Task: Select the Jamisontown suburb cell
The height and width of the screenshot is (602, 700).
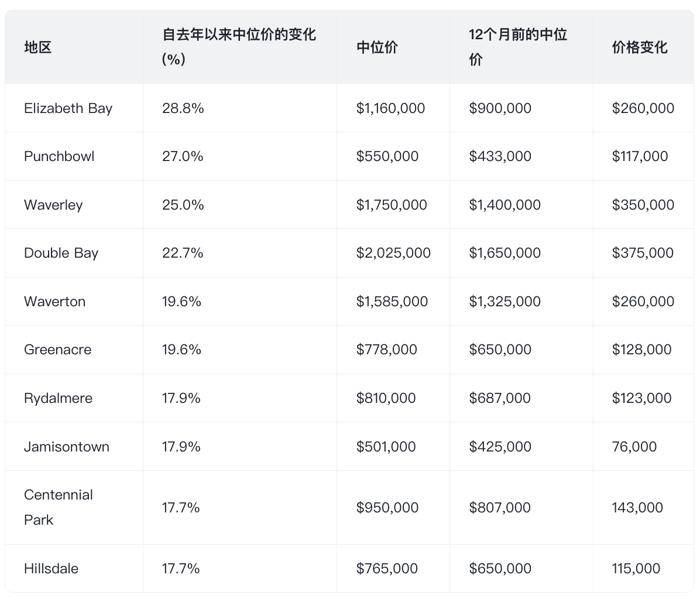Action: (x=67, y=447)
